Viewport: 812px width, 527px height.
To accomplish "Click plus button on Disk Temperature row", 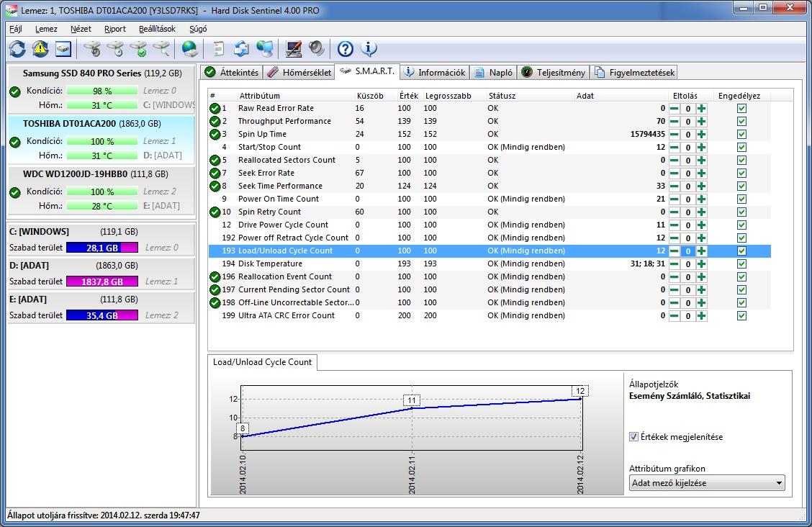I will click(x=701, y=263).
